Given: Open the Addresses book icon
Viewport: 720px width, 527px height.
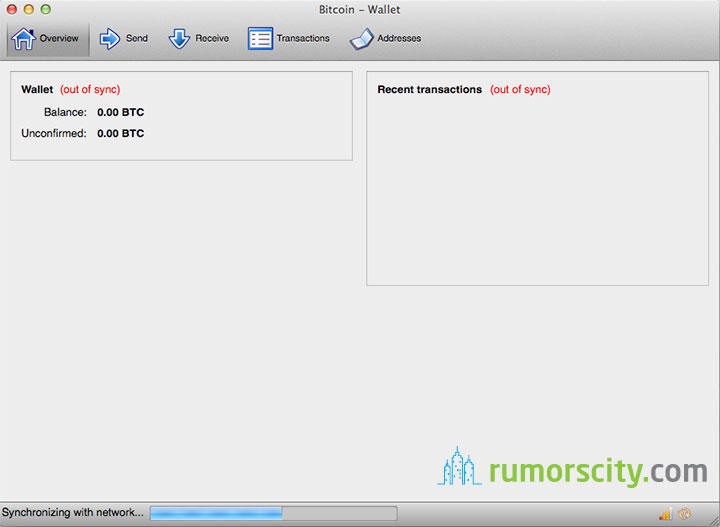Looking at the screenshot, I should (x=361, y=39).
